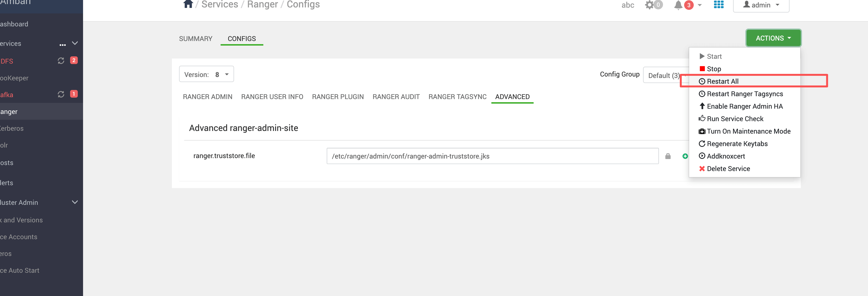The image size is (868, 296).
Task: Click Services link in breadcrumb
Action: tap(220, 5)
